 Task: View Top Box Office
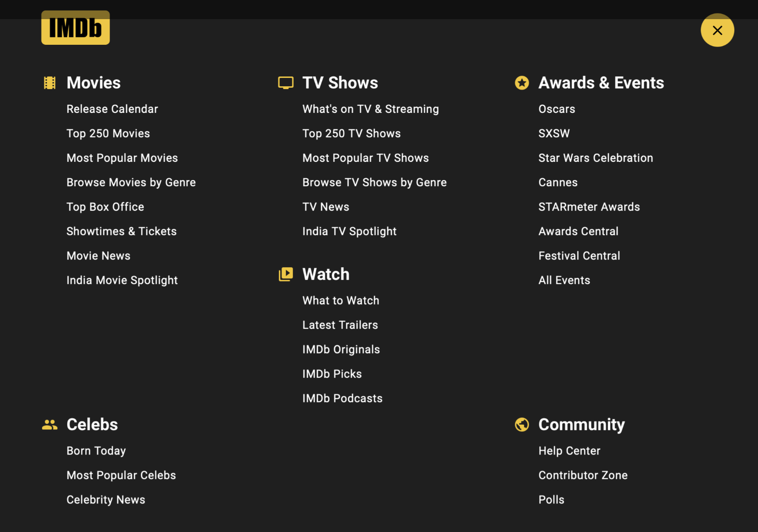coord(105,207)
